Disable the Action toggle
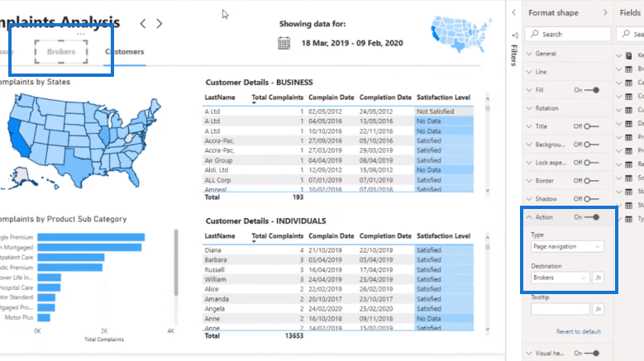 (x=592, y=217)
